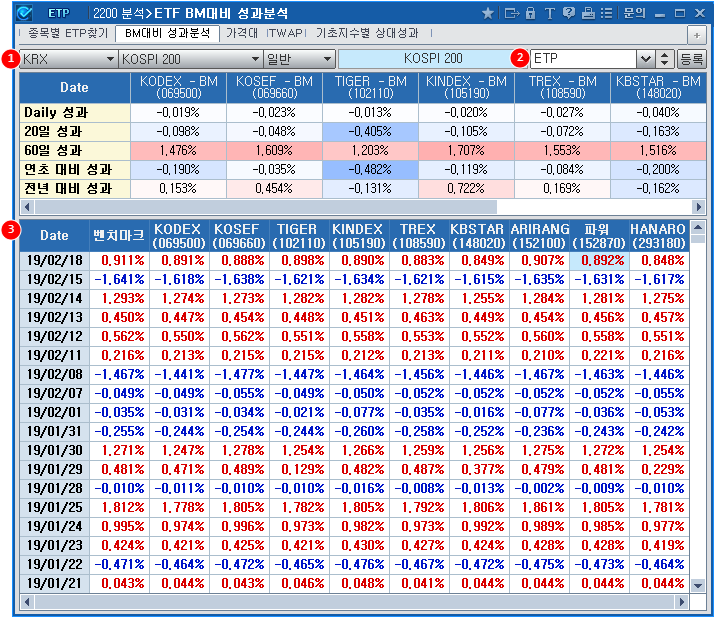Open the KOSPI 200 index dropdown

pyautogui.click(x=254, y=59)
